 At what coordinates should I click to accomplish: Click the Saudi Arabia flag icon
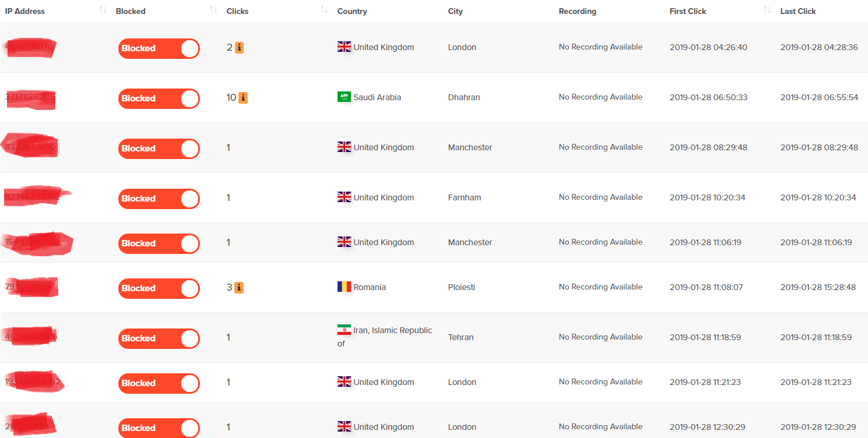[344, 97]
